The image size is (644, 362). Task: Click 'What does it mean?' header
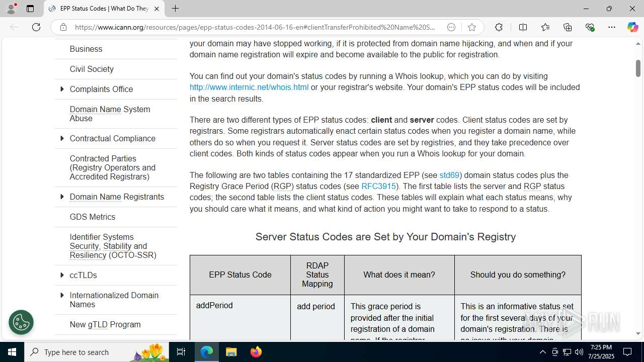pyautogui.click(x=399, y=275)
